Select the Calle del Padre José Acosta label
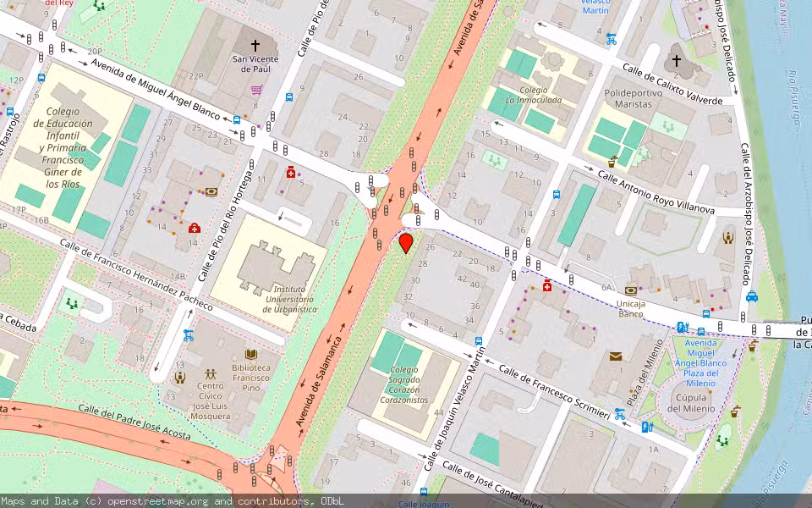The height and width of the screenshot is (508, 812). (x=134, y=422)
